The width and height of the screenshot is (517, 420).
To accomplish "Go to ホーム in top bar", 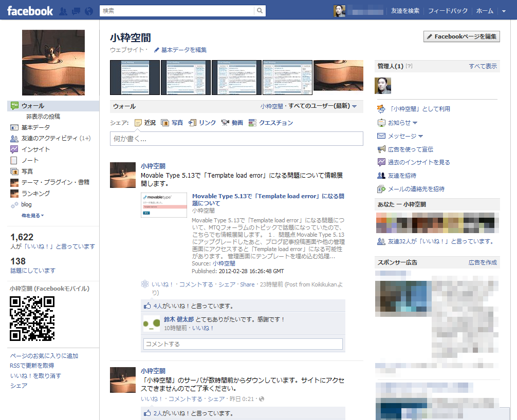I will (x=485, y=11).
